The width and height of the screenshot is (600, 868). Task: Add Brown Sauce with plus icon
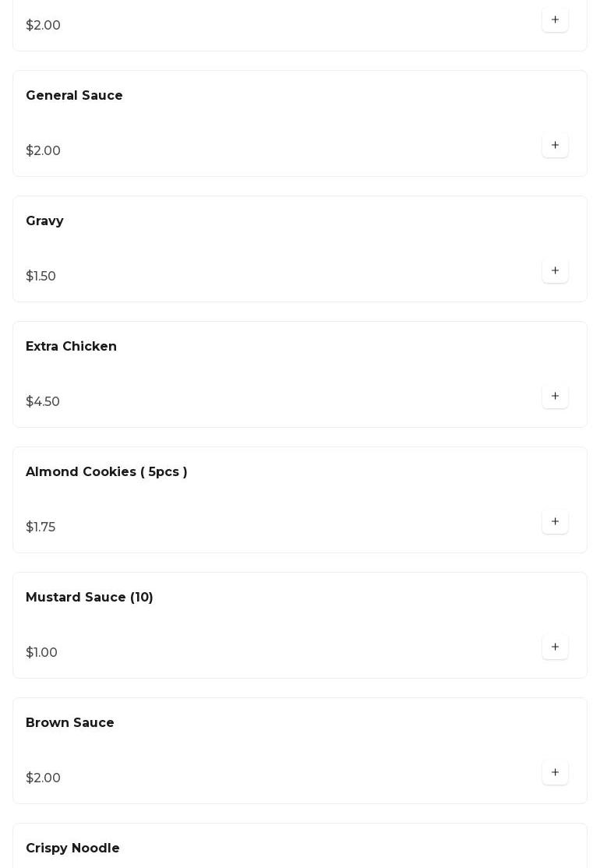(555, 773)
